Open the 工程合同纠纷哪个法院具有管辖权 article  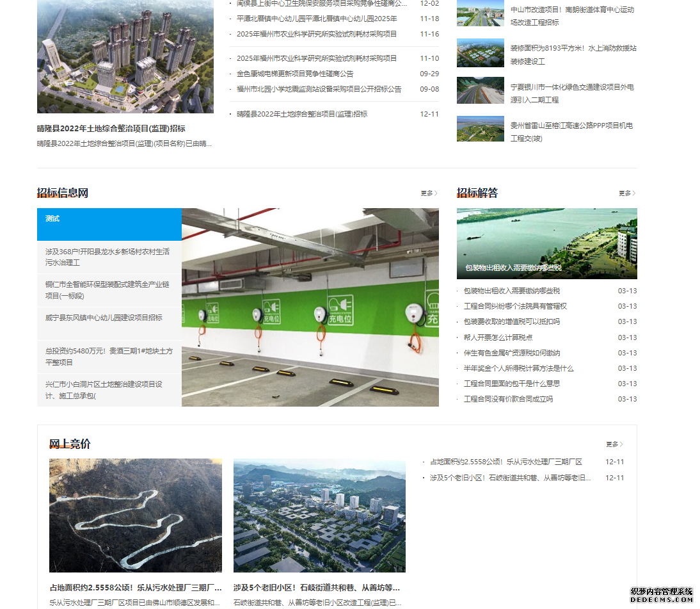pos(515,306)
